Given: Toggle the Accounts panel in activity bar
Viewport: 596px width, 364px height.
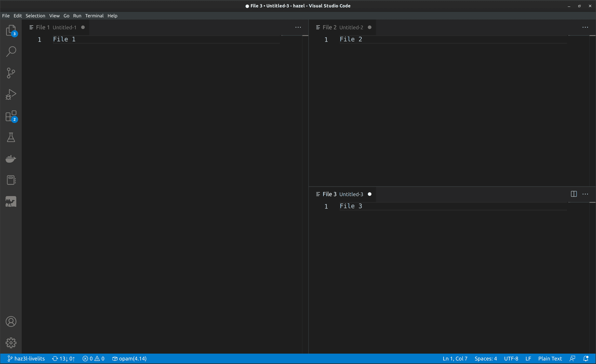Looking at the screenshot, I should coord(11,321).
